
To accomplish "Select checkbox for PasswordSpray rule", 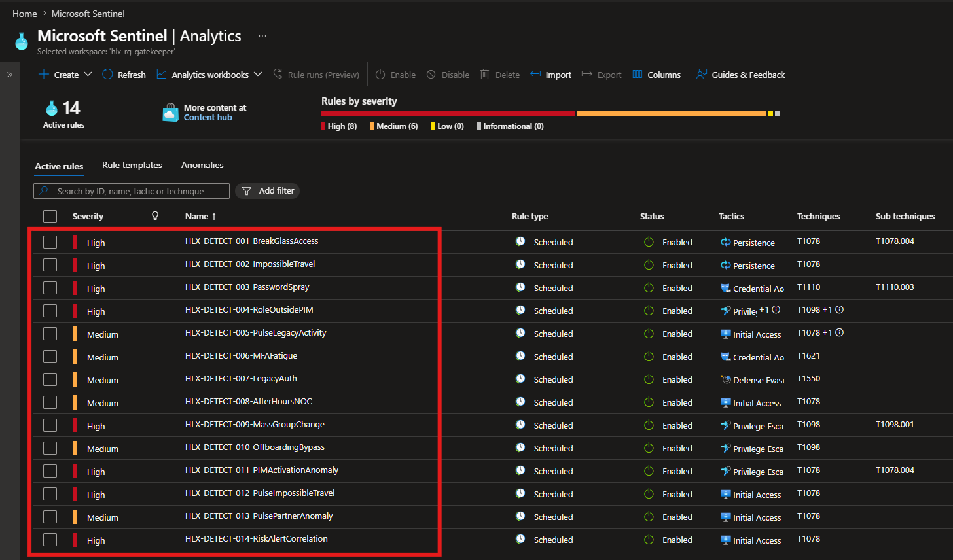I will (50, 288).
